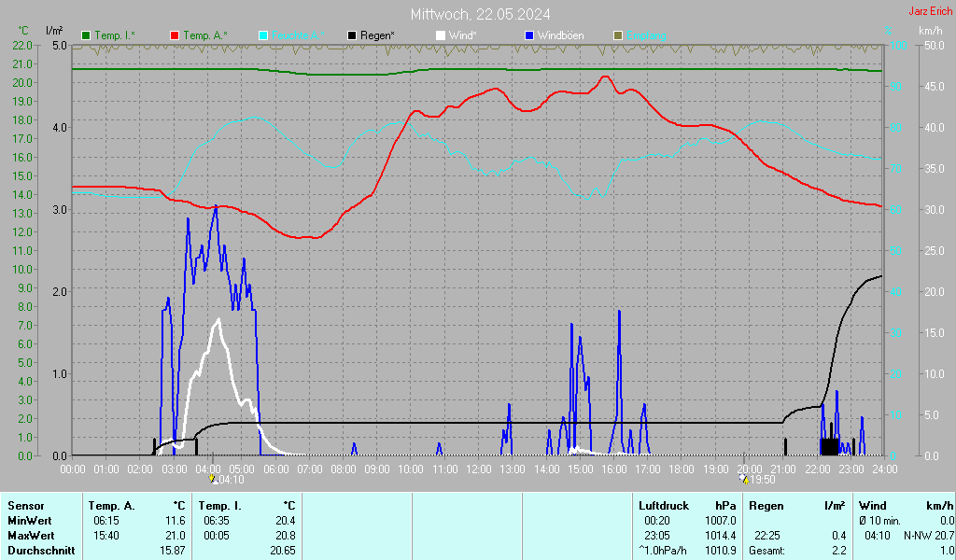This screenshot has height=560, width=956.
Task: Click the black Regen legend square
Action: click(x=352, y=35)
